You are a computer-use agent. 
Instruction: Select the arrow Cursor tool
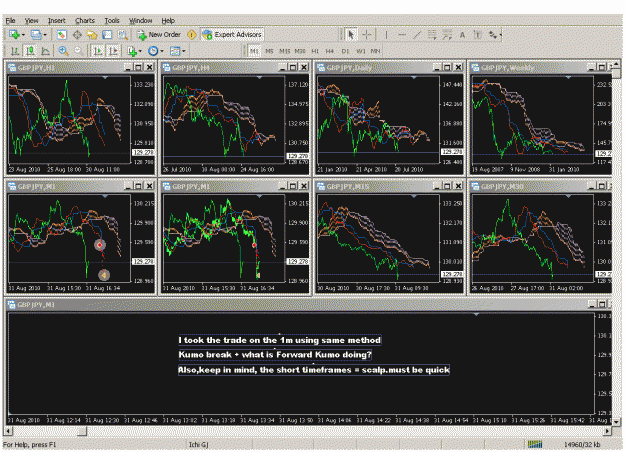click(351, 35)
